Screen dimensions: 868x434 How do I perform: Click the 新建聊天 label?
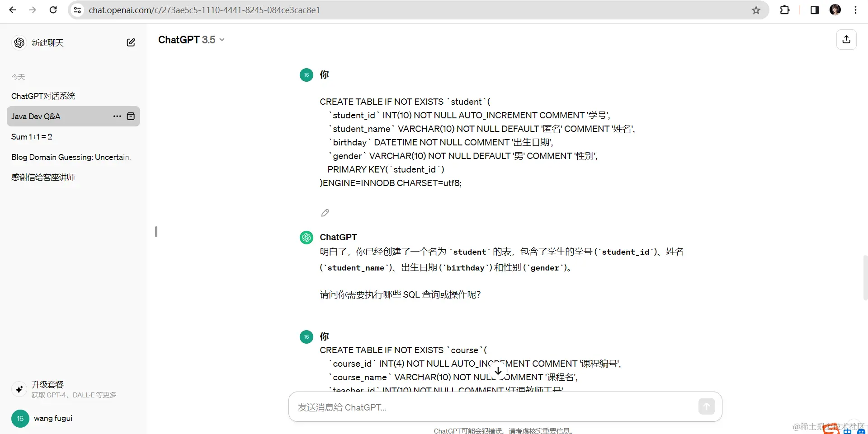pyautogui.click(x=47, y=42)
